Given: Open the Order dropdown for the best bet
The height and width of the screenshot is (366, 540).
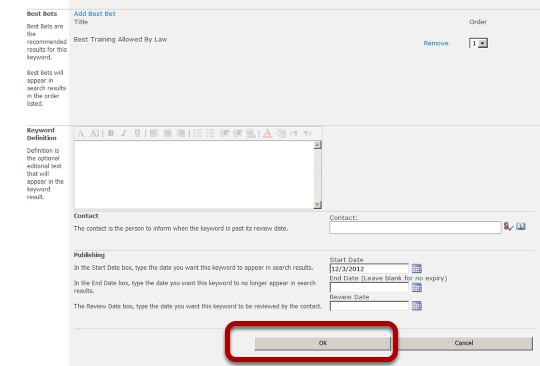Looking at the screenshot, I should (479, 43).
